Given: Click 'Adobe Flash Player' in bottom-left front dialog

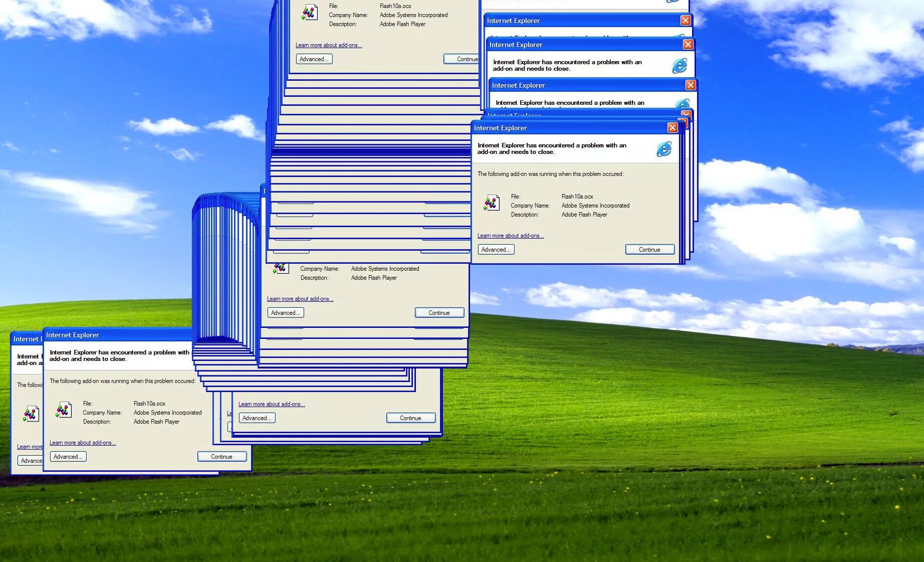Looking at the screenshot, I should tap(156, 422).
